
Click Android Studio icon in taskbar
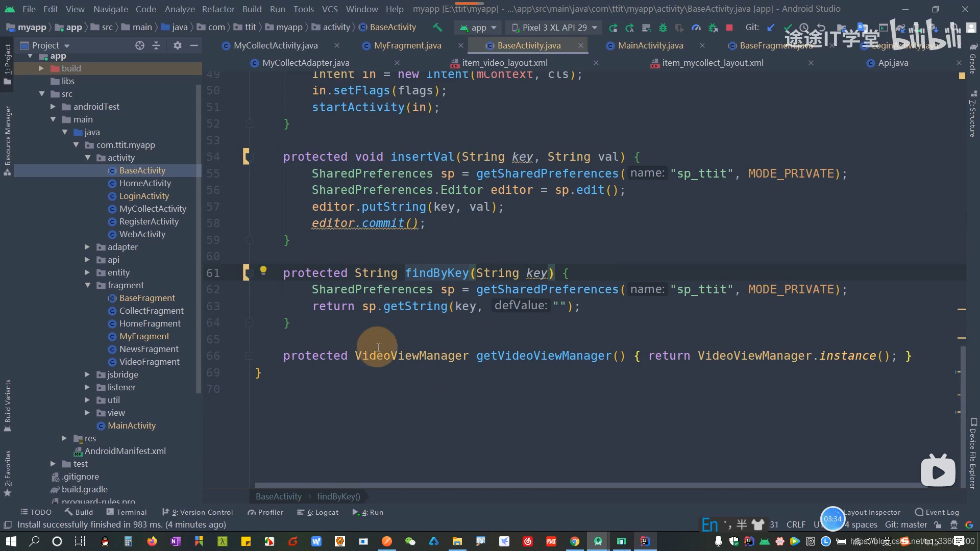[598, 541]
